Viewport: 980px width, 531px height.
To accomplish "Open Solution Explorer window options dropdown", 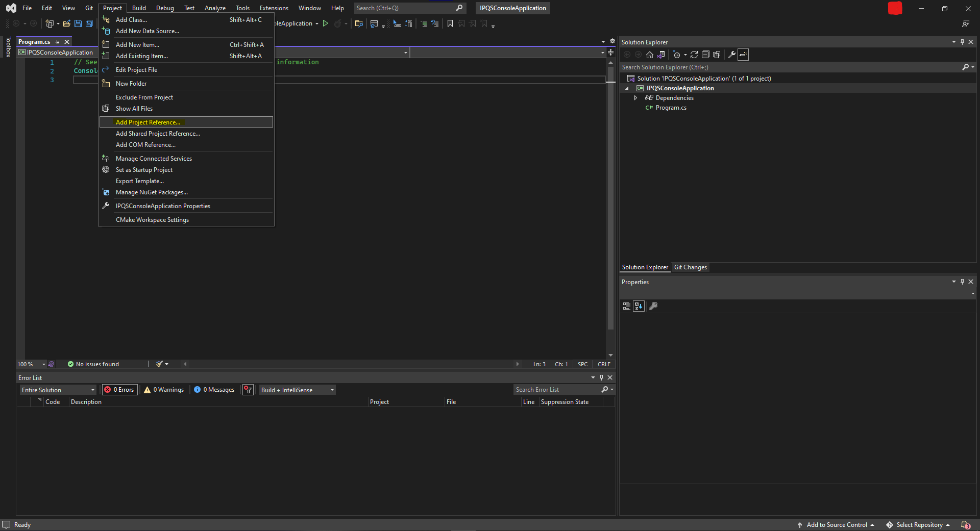I will click(x=953, y=42).
